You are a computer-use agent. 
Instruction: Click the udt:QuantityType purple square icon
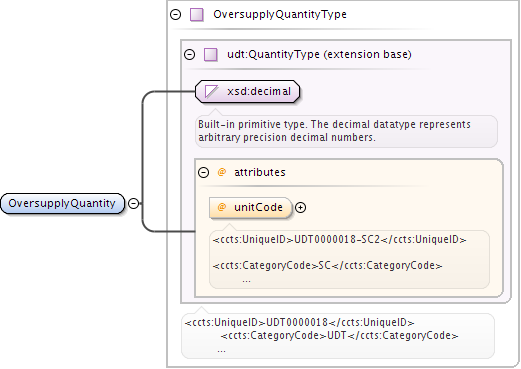[211, 54]
